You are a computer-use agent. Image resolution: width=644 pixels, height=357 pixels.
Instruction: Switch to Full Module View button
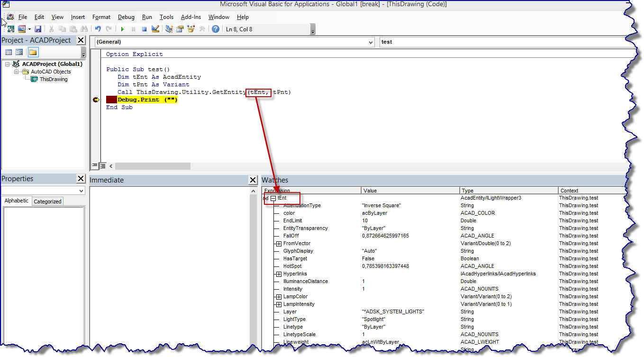coord(102,166)
